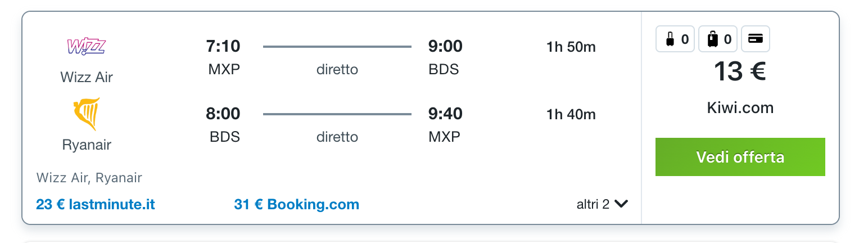This screenshot has height=243, width=868.
Task: Click the Ryanair harp logo
Action: click(87, 114)
